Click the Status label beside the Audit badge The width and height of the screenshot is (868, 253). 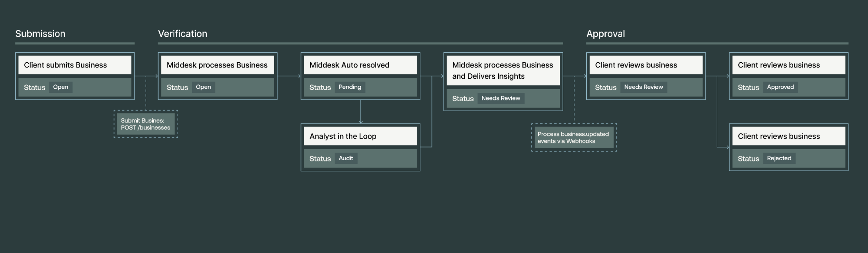pos(320,159)
